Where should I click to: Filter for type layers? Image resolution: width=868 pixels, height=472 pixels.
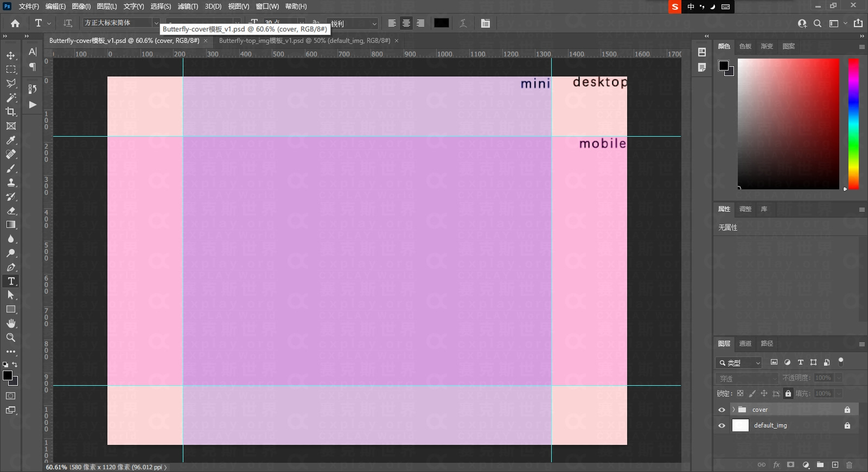click(x=800, y=362)
